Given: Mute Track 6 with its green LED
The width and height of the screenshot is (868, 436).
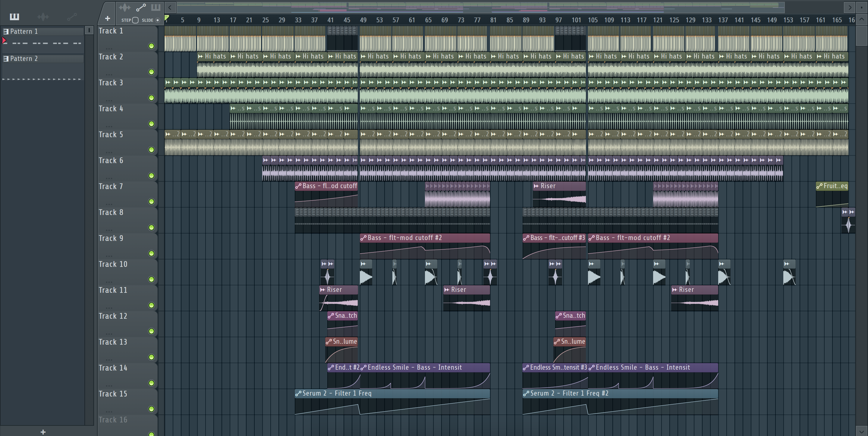Looking at the screenshot, I should pos(152,176).
